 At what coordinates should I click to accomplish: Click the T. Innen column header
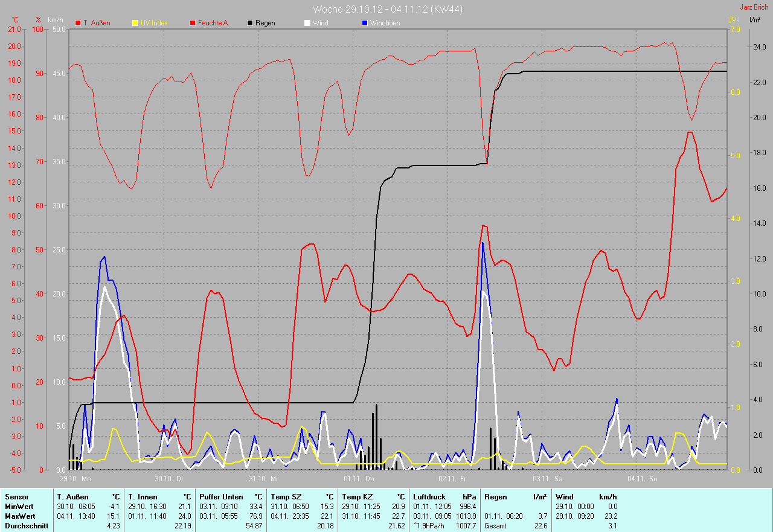point(143,497)
